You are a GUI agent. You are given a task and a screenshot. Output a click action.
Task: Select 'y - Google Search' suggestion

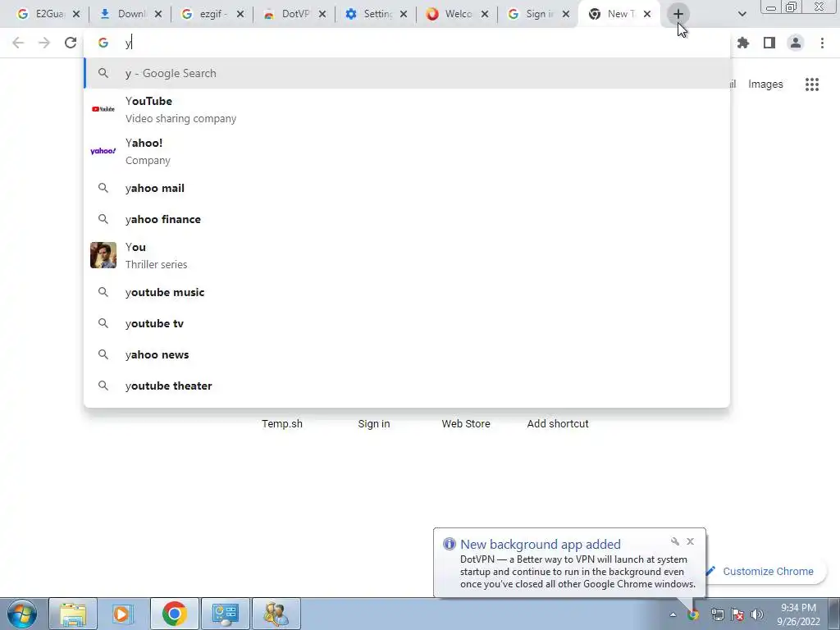(407, 73)
